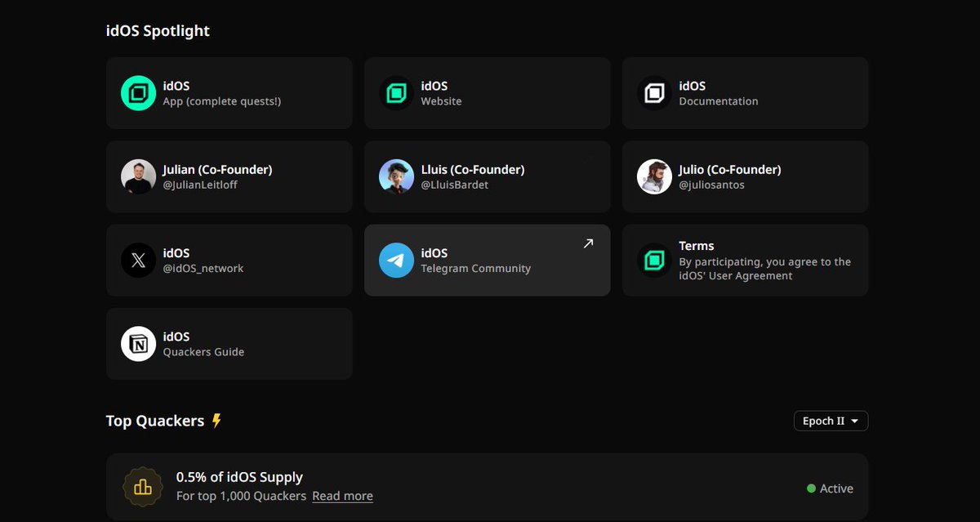Click the idOS Website logo icon
Viewport: 980px width, 522px height.
point(396,93)
